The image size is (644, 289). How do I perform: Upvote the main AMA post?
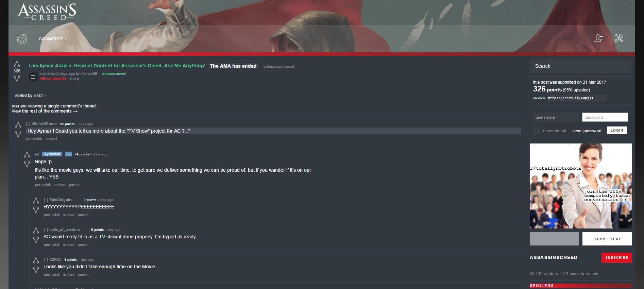click(17, 64)
